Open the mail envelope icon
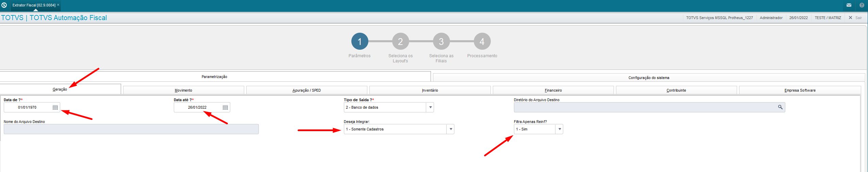This screenshot has width=868, height=172. point(849,5)
